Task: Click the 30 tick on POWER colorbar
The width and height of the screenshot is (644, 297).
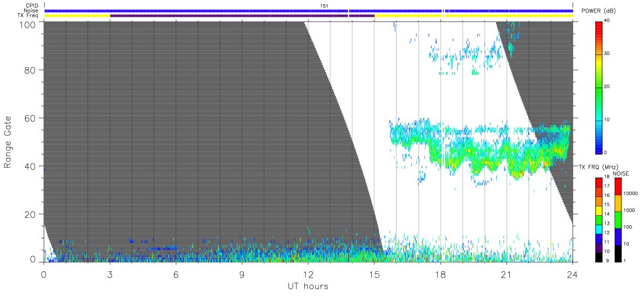Action: [607, 53]
